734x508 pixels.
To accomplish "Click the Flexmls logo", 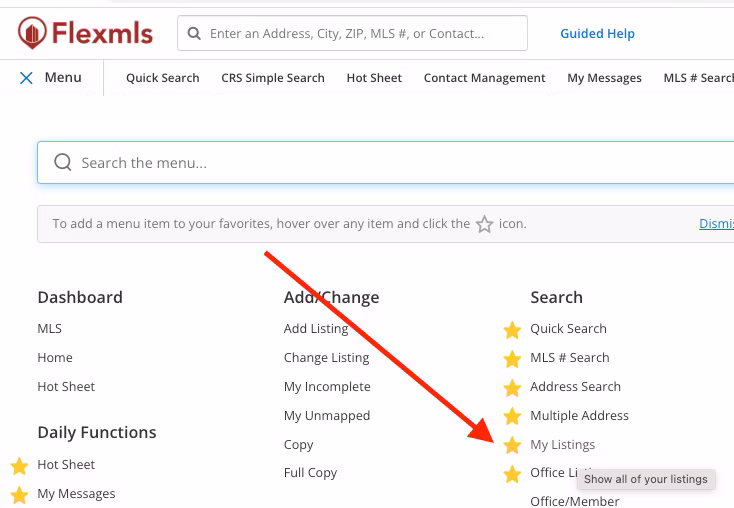I will (x=85, y=33).
